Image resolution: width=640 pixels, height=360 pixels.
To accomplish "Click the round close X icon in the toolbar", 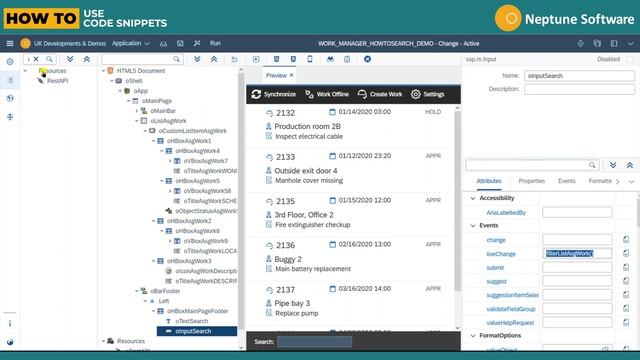I will [367, 59].
